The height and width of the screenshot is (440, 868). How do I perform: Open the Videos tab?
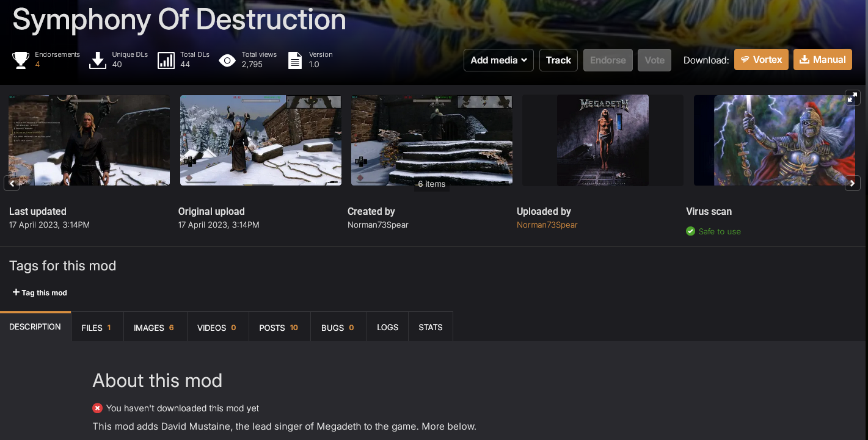click(x=217, y=328)
